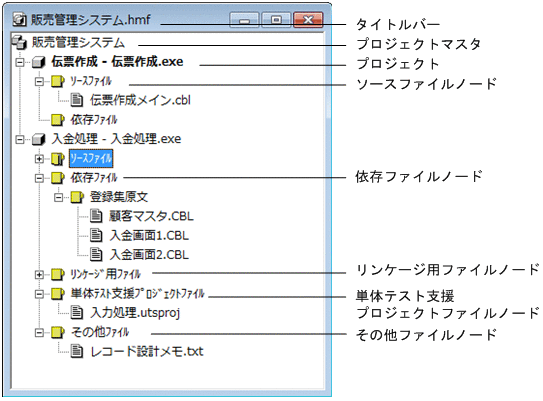
Task: Collapse ソースファイル node under 伝票作成
Action: [x=39, y=82]
